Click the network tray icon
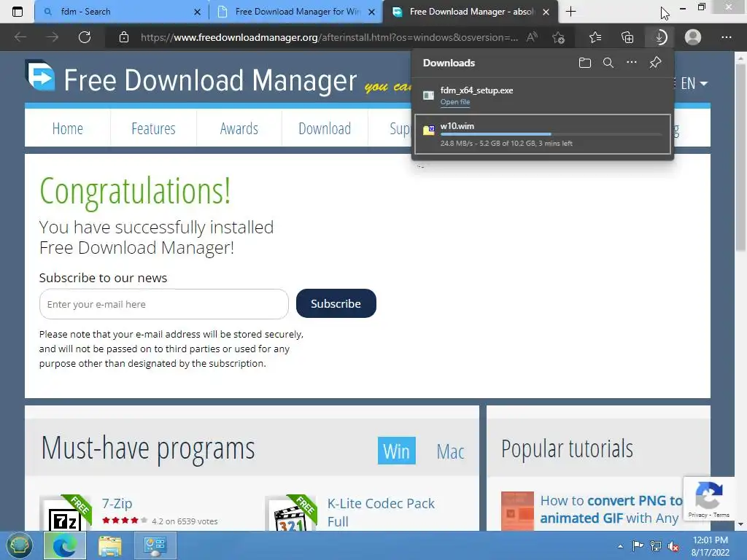The height and width of the screenshot is (560, 747). pos(656,545)
